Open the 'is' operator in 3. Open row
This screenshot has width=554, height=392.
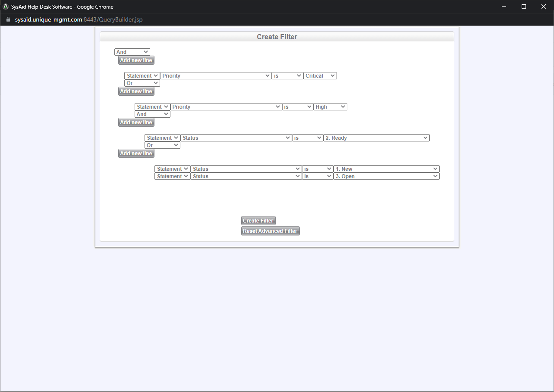(x=318, y=176)
